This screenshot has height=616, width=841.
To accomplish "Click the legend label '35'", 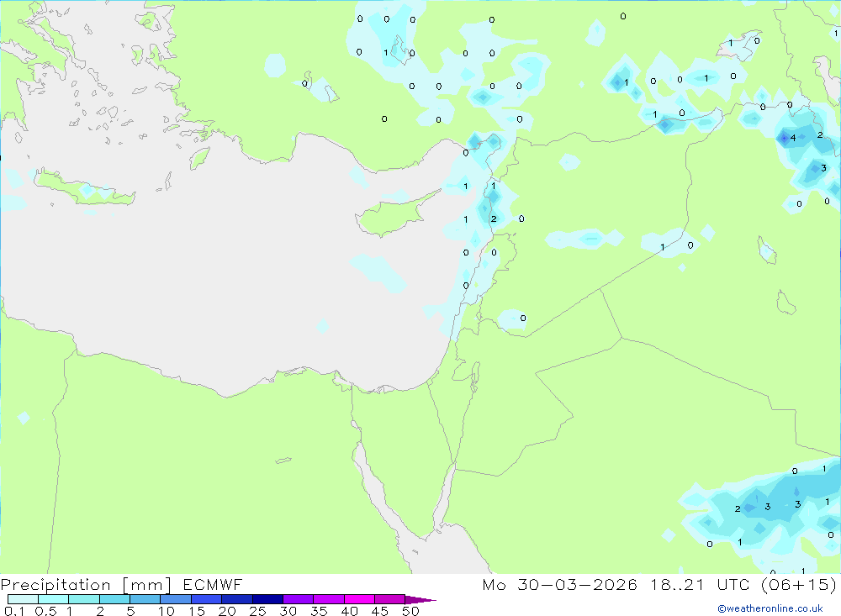I will (319, 611).
